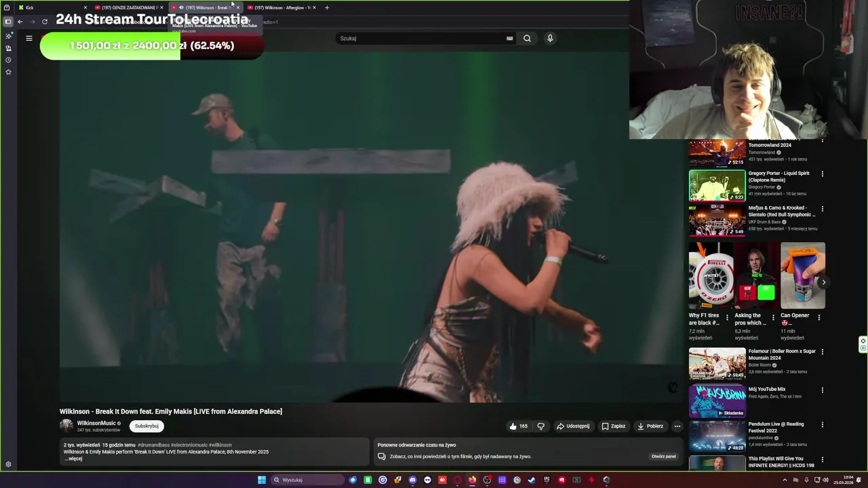The height and width of the screenshot is (488, 868).
Task: Open options menu for Gregory Porter video
Action: click(823, 174)
